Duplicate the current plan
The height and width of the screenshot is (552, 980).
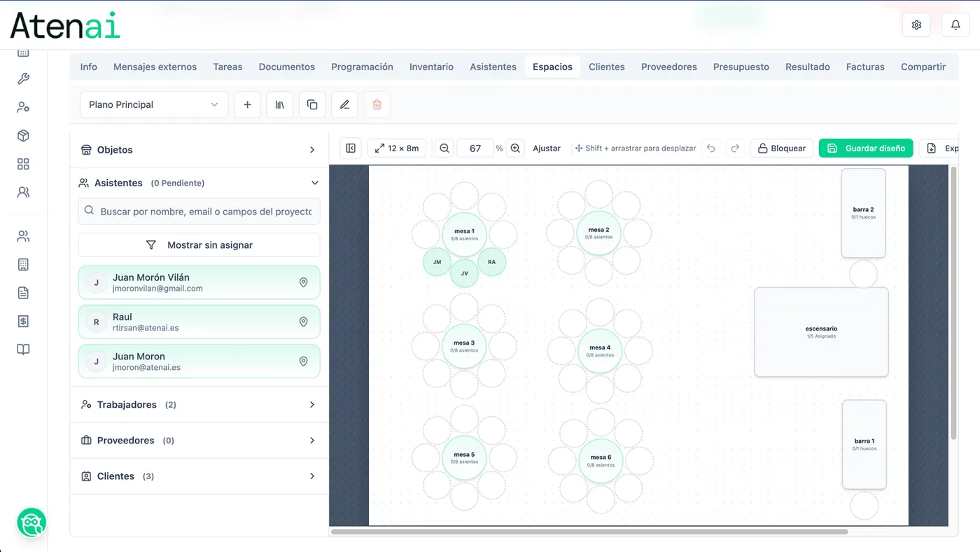point(312,104)
